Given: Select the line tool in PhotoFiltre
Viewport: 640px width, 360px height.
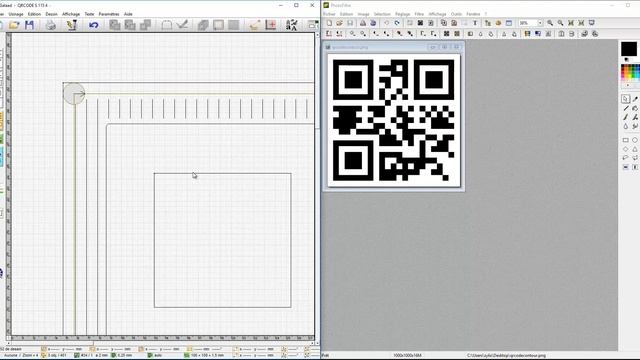Looking at the screenshot, I should [626, 108].
